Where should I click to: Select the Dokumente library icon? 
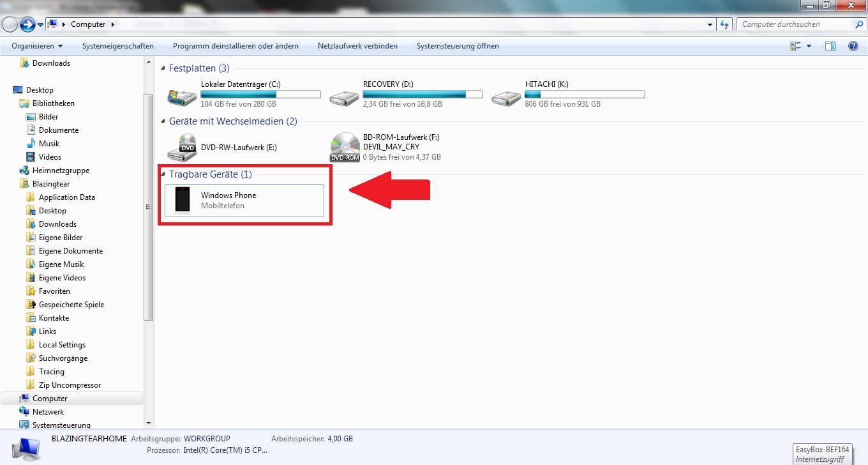point(31,130)
